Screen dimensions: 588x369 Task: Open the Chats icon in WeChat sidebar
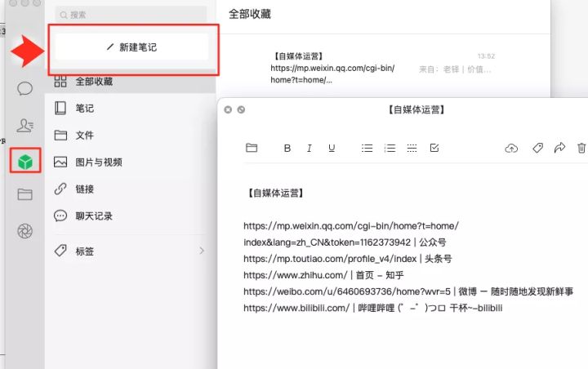click(x=24, y=89)
